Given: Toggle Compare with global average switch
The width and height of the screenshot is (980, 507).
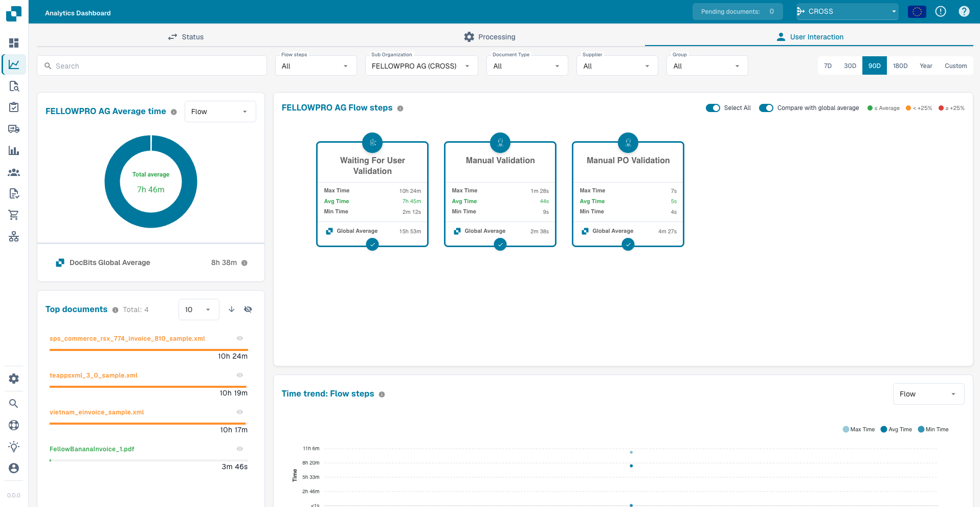Looking at the screenshot, I should pyautogui.click(x=766, y=108).
